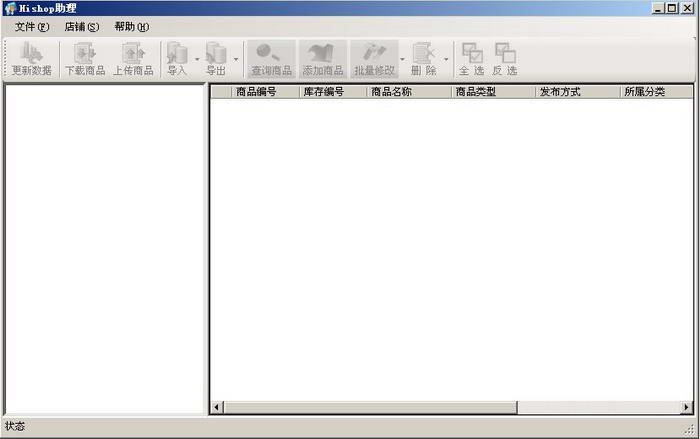
Task: Click the horizontal scrollbar right arrow
Action: point(687,407)
